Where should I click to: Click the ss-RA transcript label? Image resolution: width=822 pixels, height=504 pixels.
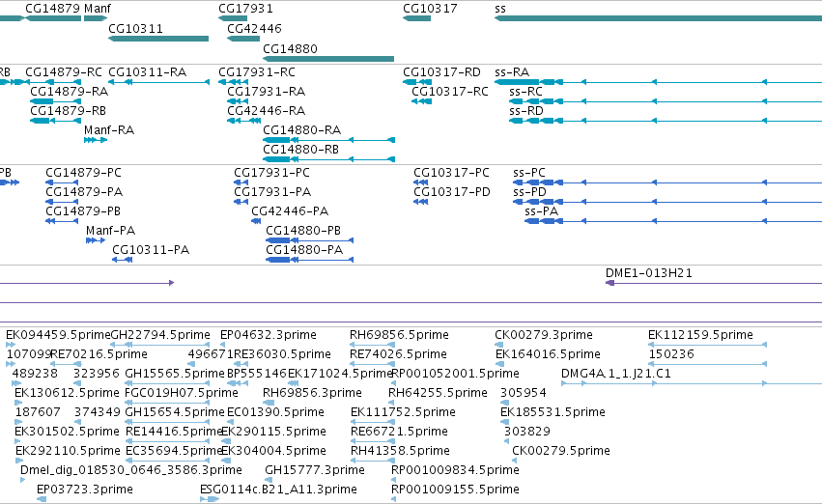[x=512, y=71]
